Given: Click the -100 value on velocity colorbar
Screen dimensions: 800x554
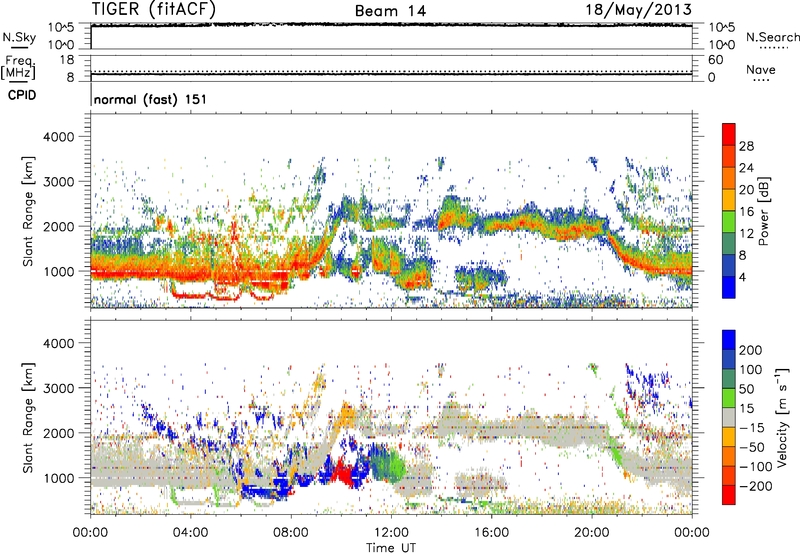Looking at the screenshot, I should (x=755, y=467).
